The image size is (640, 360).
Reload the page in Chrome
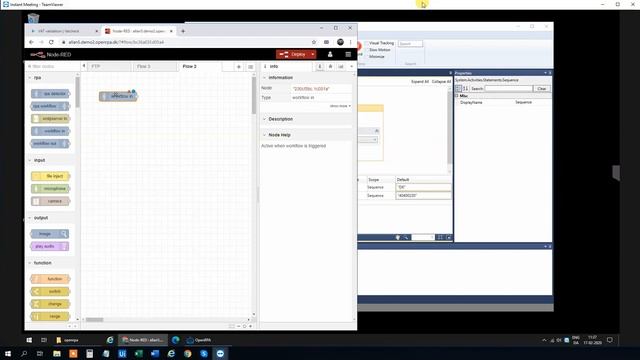click(51, 42)
